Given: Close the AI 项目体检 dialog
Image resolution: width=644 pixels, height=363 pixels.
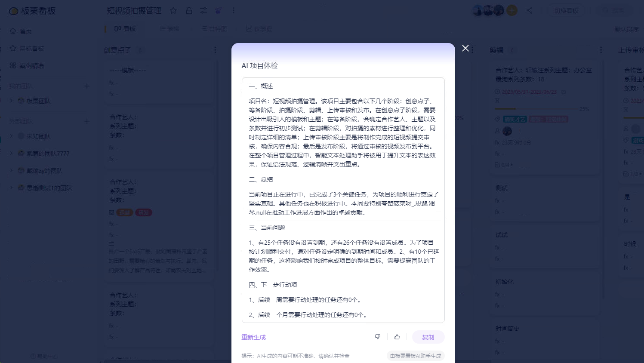Looking at the screenshot, I should tap(465, 48).
